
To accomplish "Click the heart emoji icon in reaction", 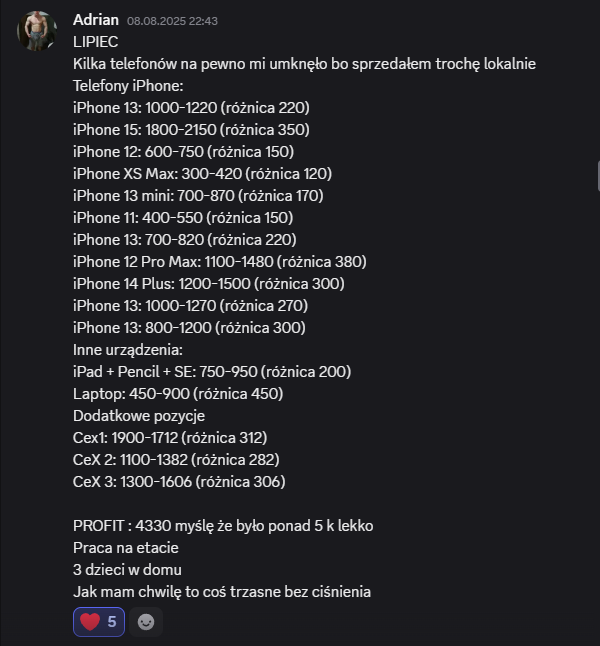I will pos(90,622).
